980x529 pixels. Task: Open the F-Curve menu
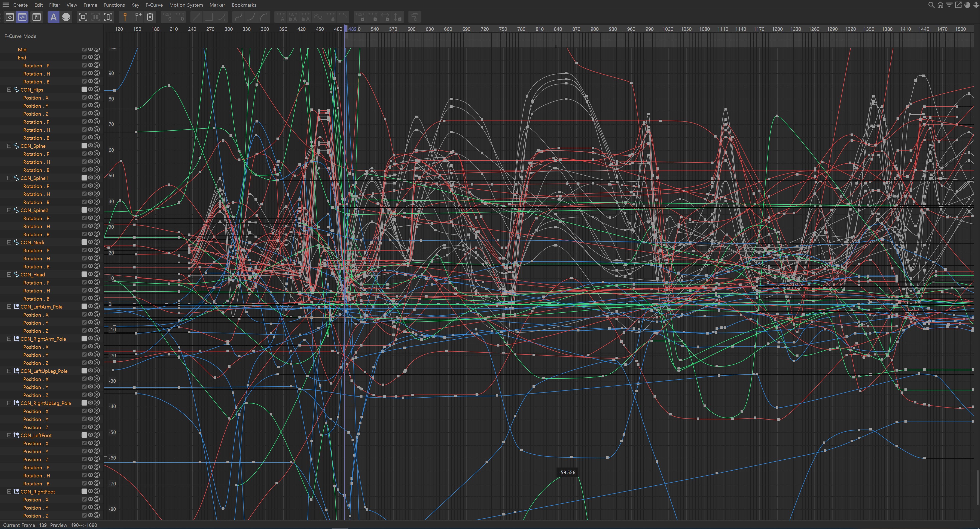154,5
